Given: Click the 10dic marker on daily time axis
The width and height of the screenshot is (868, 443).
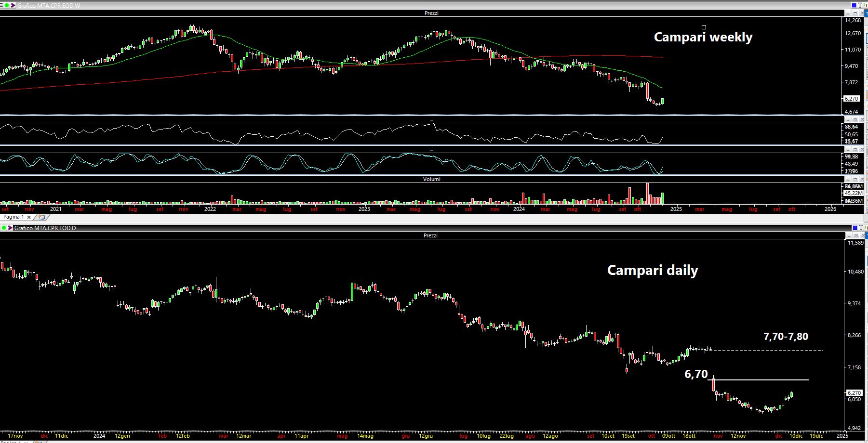Looking at the screenshot, I should [796, 436].
